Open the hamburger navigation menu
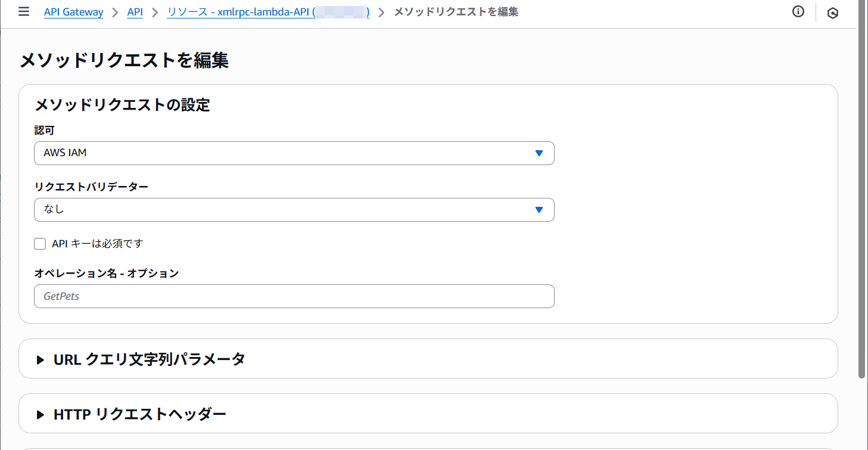The image size is (868, 450). 24,12
